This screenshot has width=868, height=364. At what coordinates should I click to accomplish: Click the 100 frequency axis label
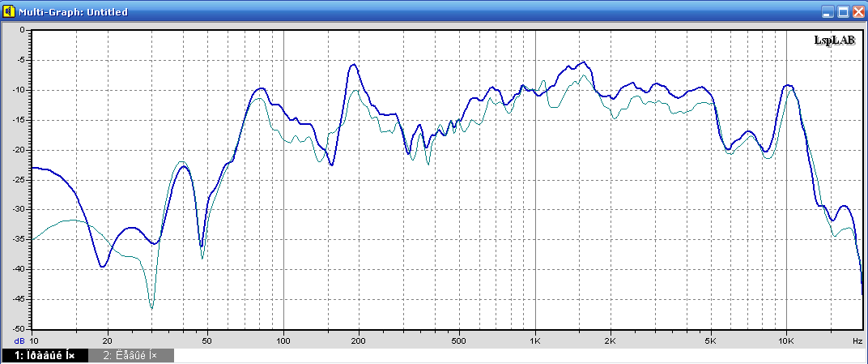tap(283, 340)
